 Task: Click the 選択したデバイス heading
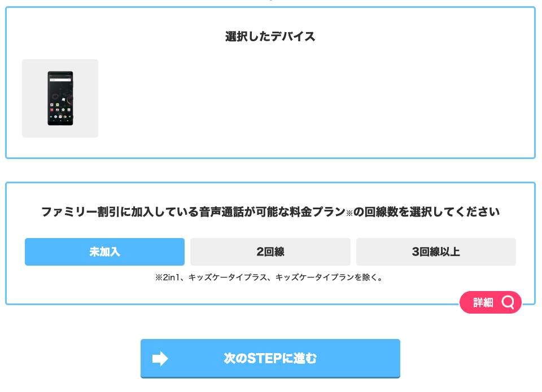[x=270, y=36]
